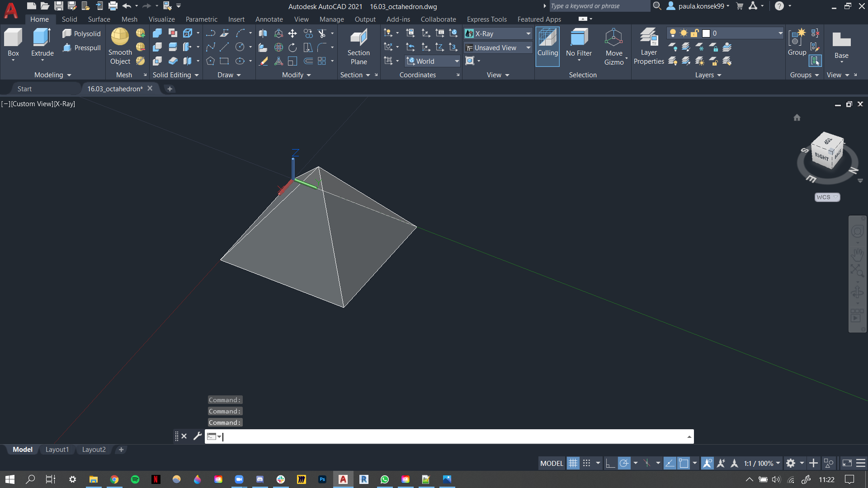Pick the Rotate tool in Modify panel
Screen dimensions: 868x488
pos(292,47)
